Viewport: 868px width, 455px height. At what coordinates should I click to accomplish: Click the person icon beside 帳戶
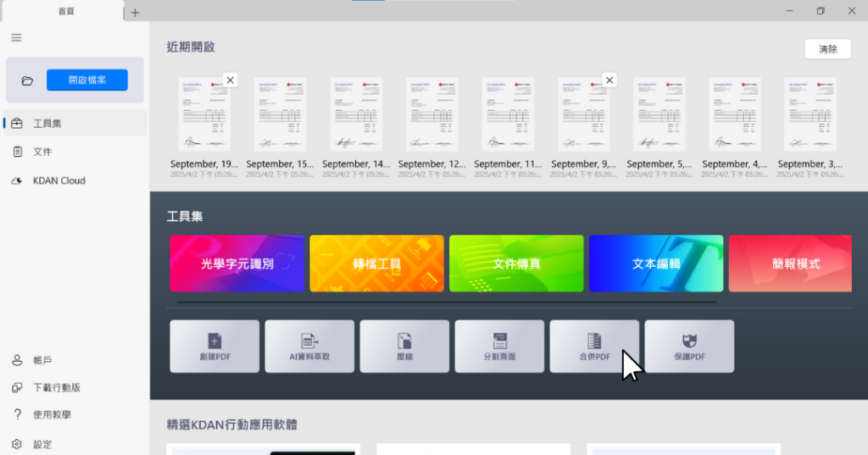pos(17,360)
